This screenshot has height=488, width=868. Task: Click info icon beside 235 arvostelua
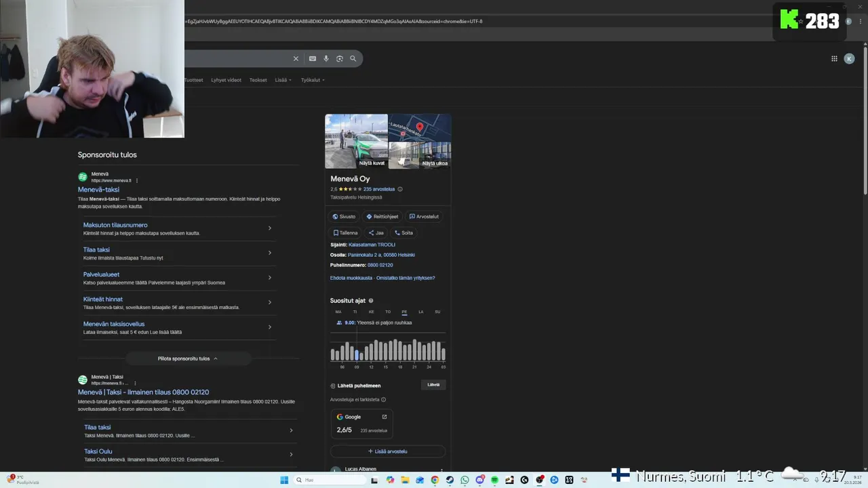point(400,189)
